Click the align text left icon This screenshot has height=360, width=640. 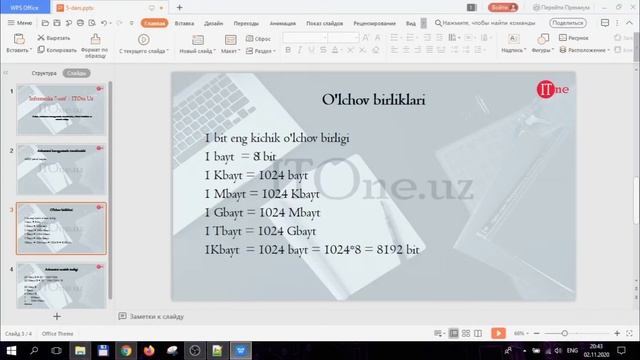coord(394,50)
